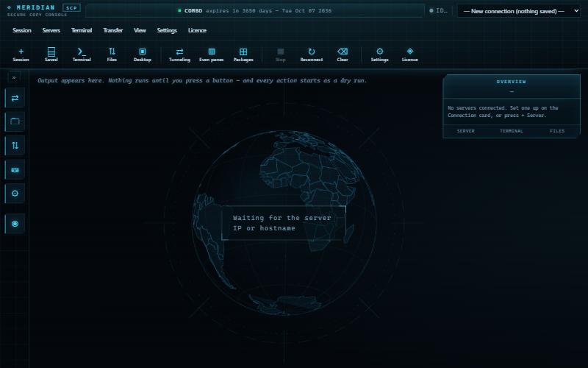Switch to the SERVER tab in Overview
The image size is (588, 368).
click(x=466, y=131)
